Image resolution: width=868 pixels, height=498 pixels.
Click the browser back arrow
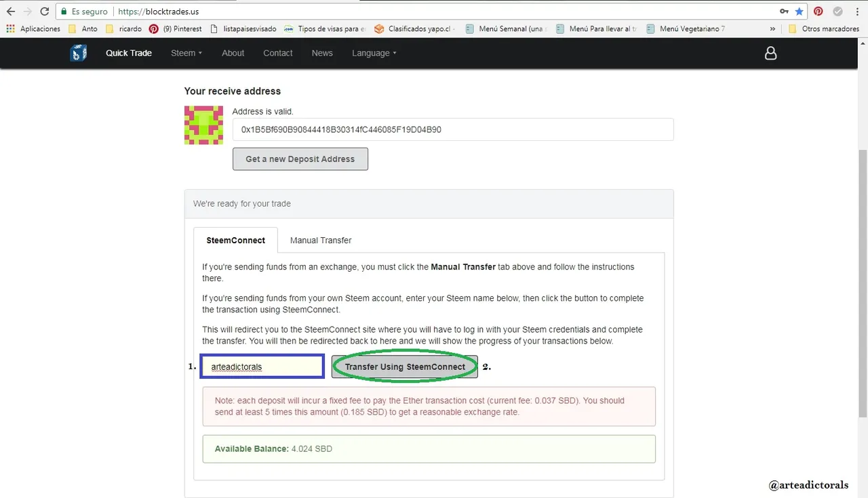pyautogui.click(x=10, y=12)
